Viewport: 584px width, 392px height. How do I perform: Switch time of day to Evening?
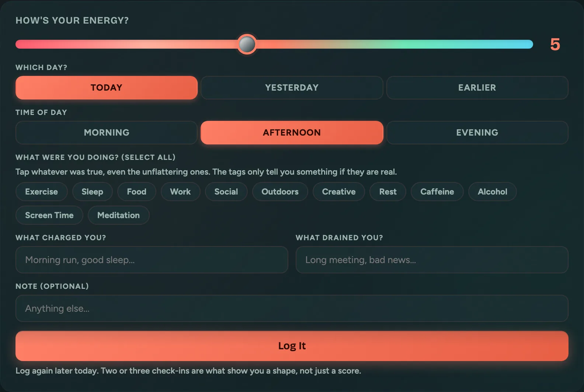click(477, 133)
